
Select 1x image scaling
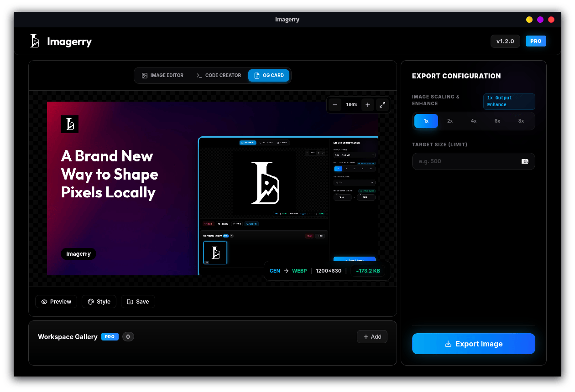[x=426, y=121]
